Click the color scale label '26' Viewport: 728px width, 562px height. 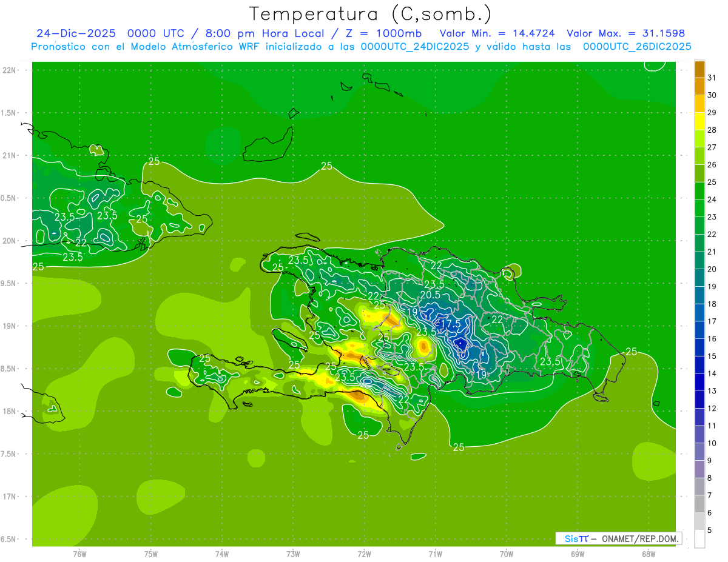(x=712, y=165)
